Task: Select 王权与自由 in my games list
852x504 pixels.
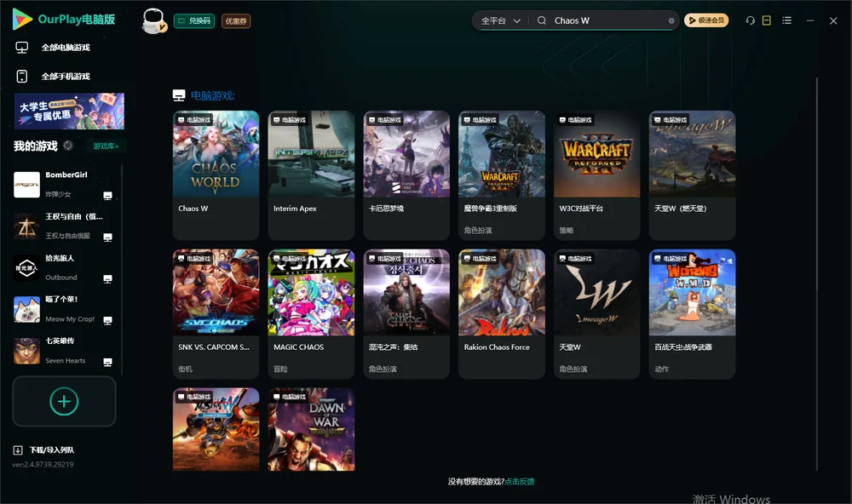Action: pos(66,226)
